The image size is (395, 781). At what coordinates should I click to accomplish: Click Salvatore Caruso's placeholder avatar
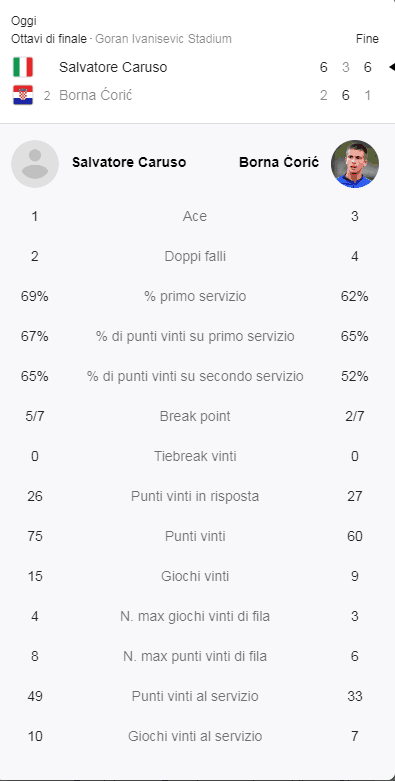35,164
